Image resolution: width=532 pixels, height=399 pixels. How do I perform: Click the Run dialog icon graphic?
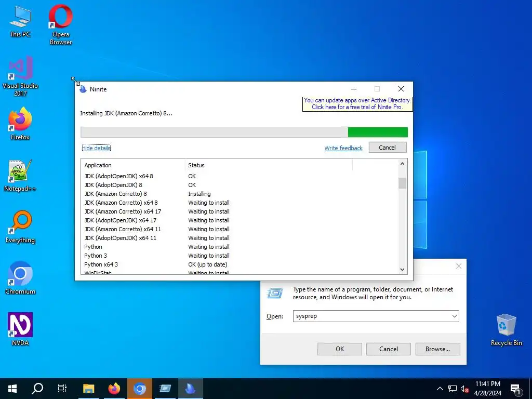[x=274, y=293]
